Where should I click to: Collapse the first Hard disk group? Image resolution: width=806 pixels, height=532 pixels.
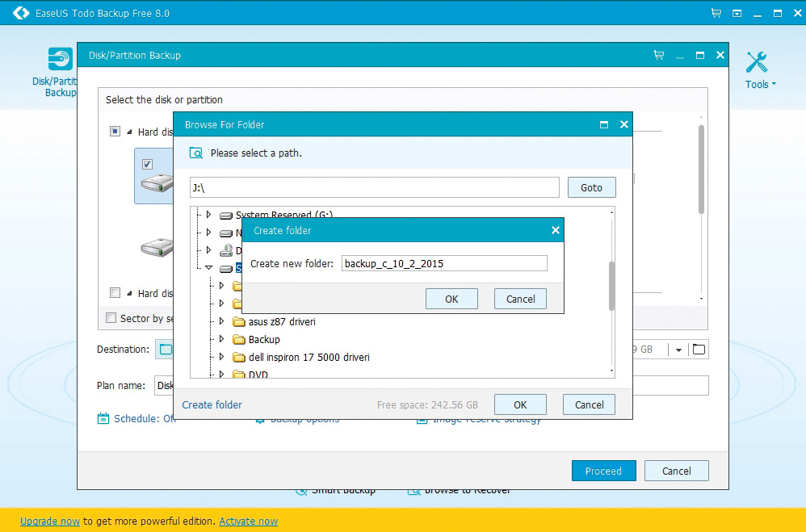129,132
